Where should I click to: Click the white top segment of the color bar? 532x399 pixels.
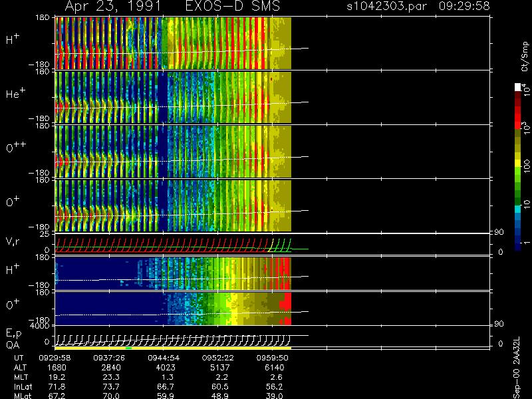[518, 87]
